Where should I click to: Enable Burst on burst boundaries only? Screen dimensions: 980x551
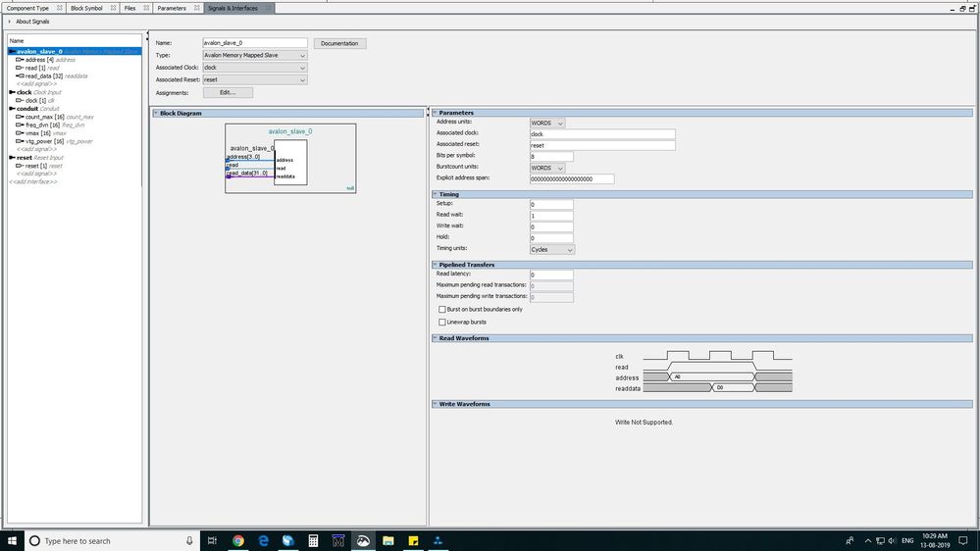click(442, 309)
